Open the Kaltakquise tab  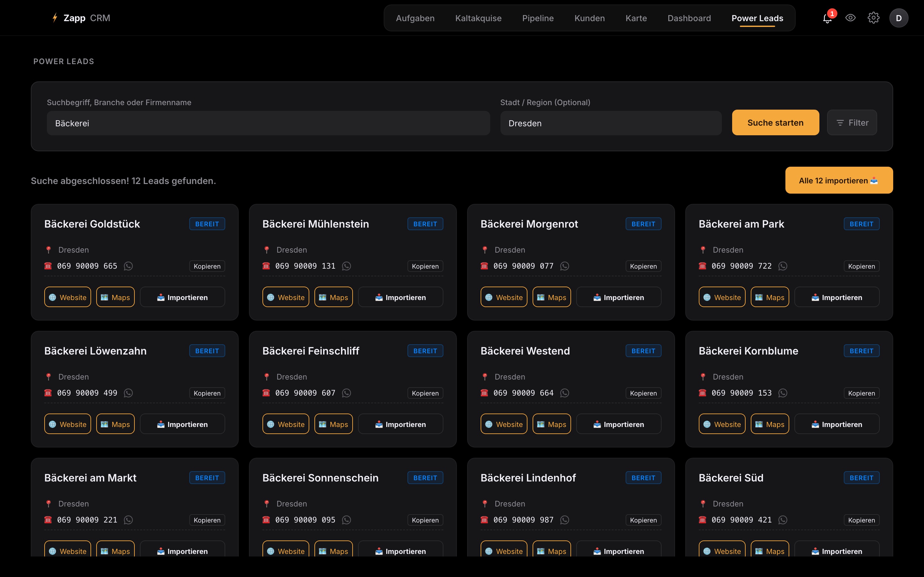click(x=478, y=18)
